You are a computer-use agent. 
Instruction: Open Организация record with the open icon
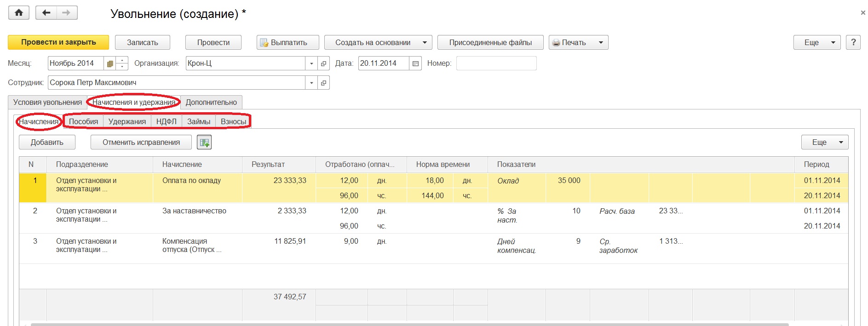(323, 63)
